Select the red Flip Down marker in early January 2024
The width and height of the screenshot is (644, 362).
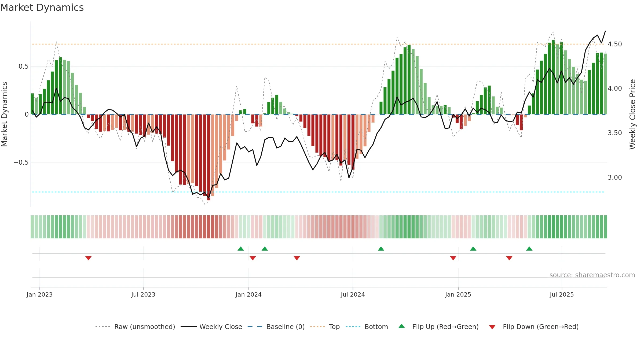(253, 258)
